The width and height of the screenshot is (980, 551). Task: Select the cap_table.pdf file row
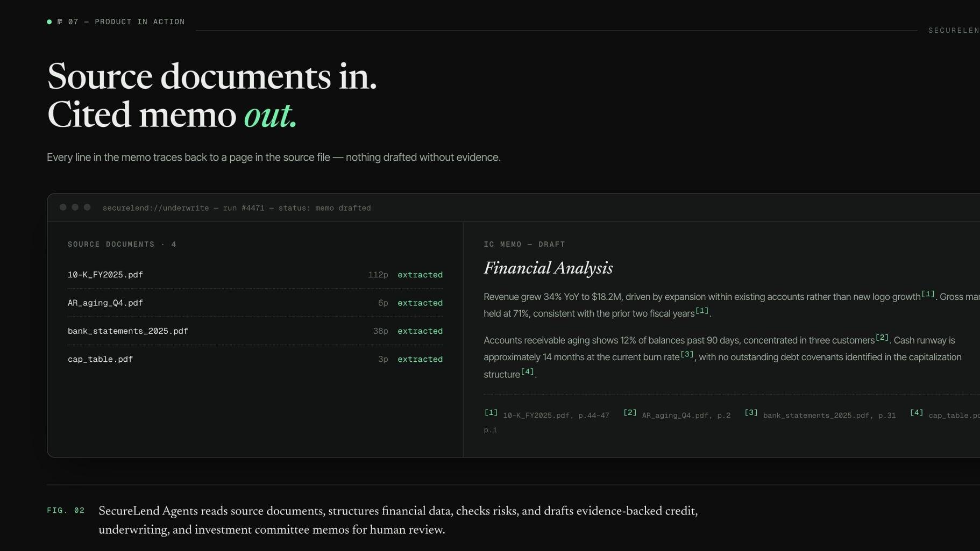click(x=255, y=359)
